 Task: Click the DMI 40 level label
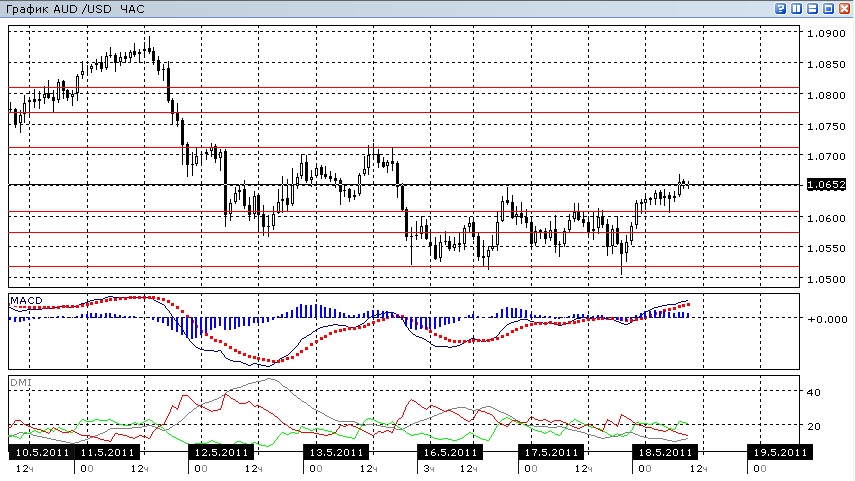[814, 392]
